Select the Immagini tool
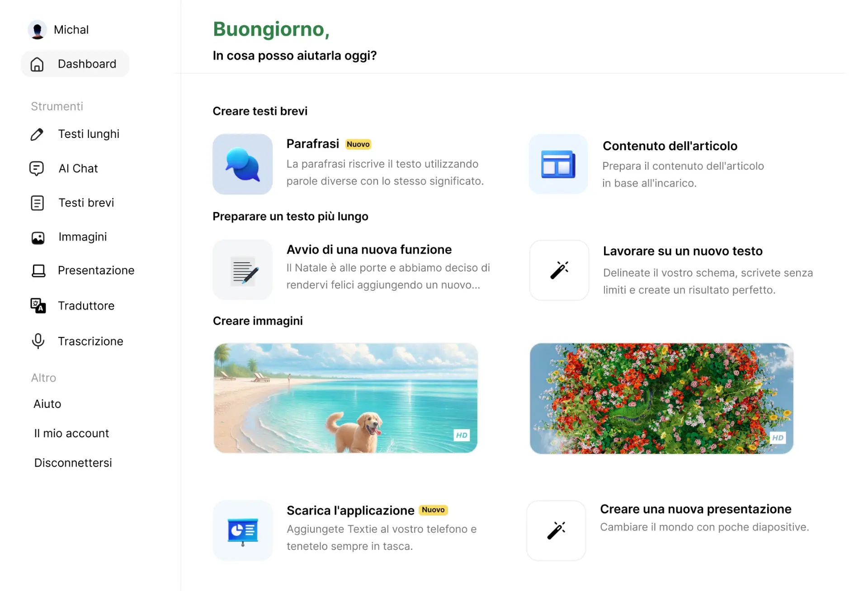 click(82, 236)
